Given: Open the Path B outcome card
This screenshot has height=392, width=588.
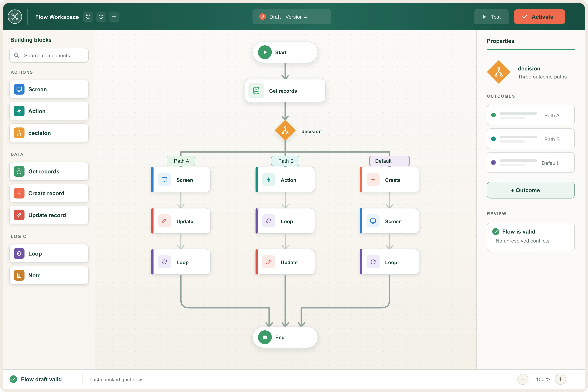Looking at the screenshot, I should [x=531, y=139].
